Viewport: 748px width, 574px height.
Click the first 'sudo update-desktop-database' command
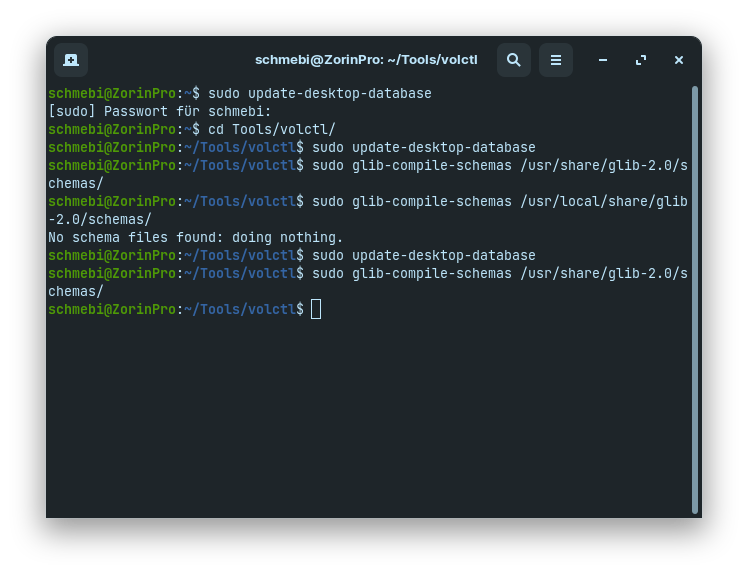click(320, 94)
